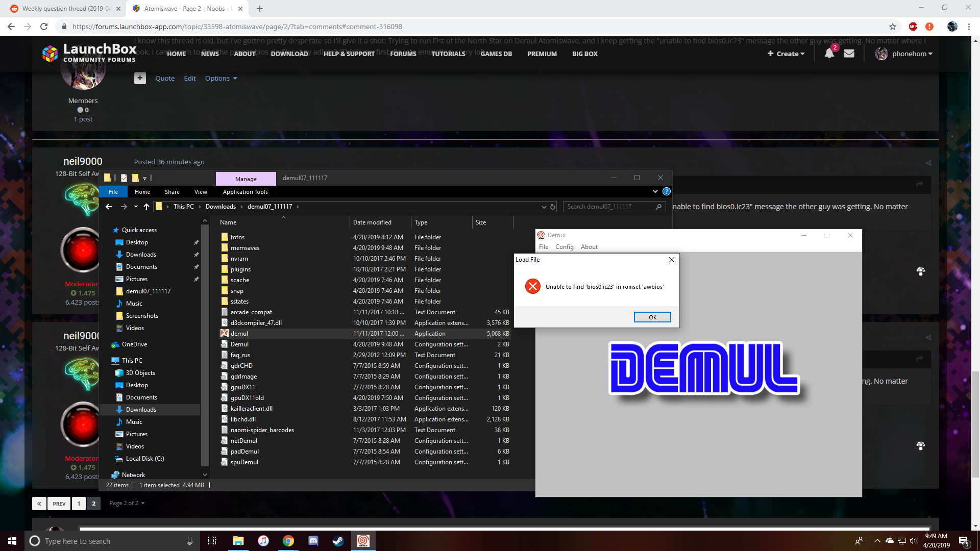980x551 pixels.
Task: Select the demul application file
Action: (365, 334)
